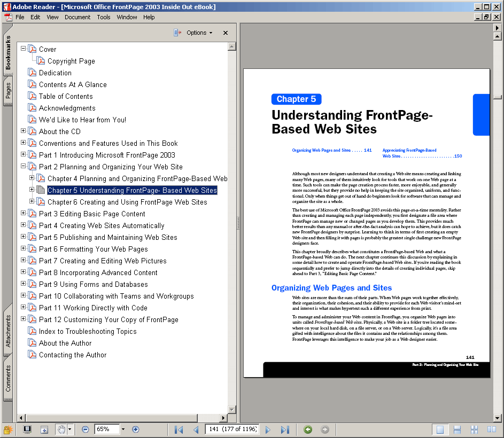Go back to previous view (green arrow)
504x438 pixels.
pos(308,429)
